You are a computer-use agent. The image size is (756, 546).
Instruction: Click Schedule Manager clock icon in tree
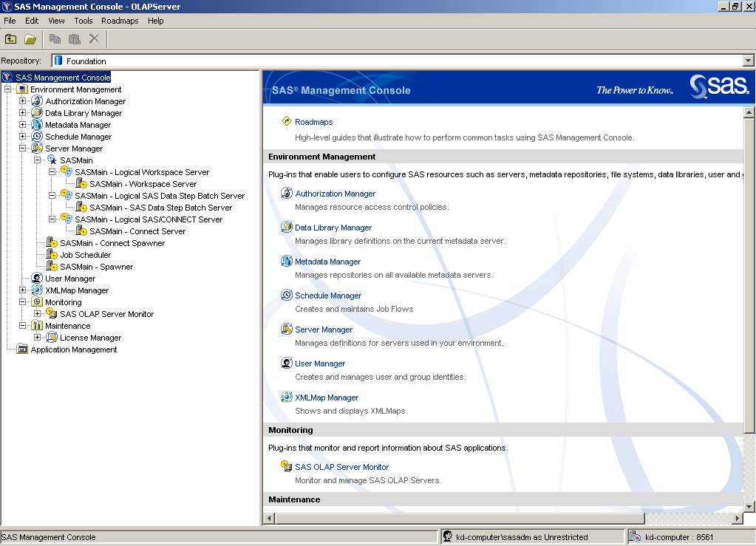pyautogui.click(x=37, y=137)
